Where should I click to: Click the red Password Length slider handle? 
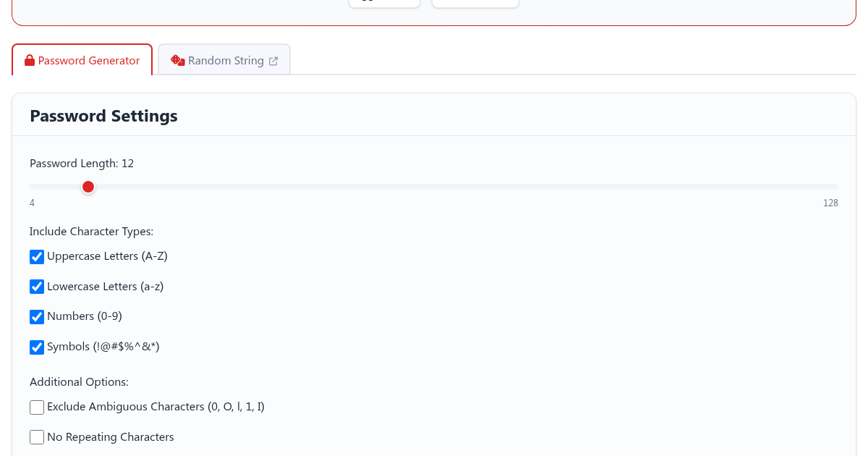tap(88, 187)
